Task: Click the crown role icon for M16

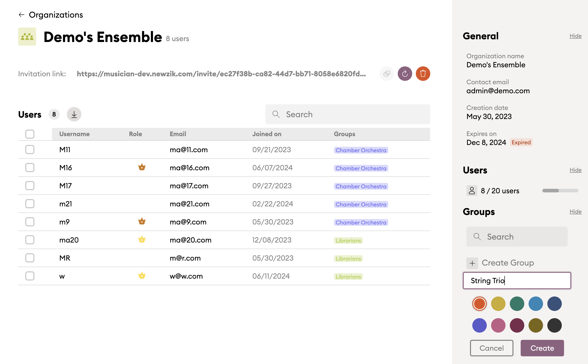Action: pyautogui.click(x=142, y=167)
